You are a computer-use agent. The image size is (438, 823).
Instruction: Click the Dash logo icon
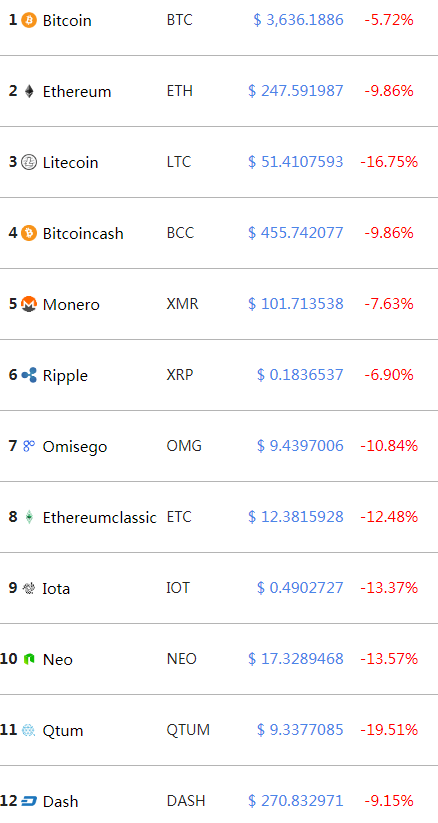pyautogui.click(x=29, y=801)
